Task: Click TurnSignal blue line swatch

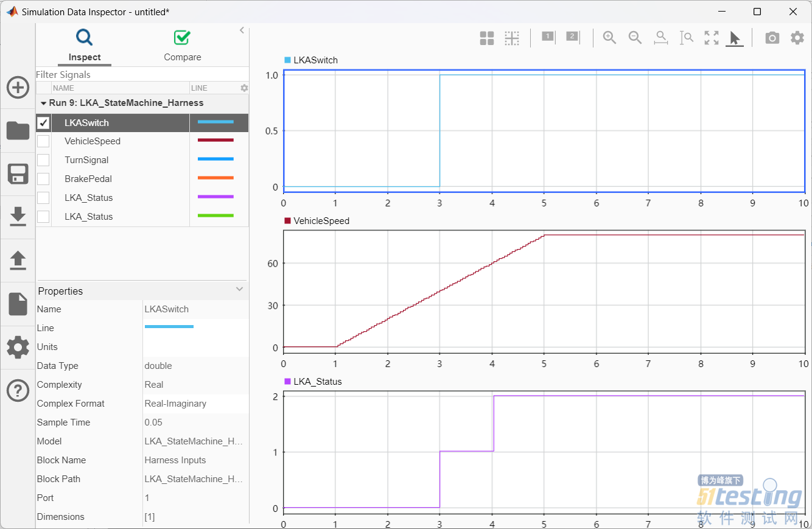Action: (x=215, y=159)
